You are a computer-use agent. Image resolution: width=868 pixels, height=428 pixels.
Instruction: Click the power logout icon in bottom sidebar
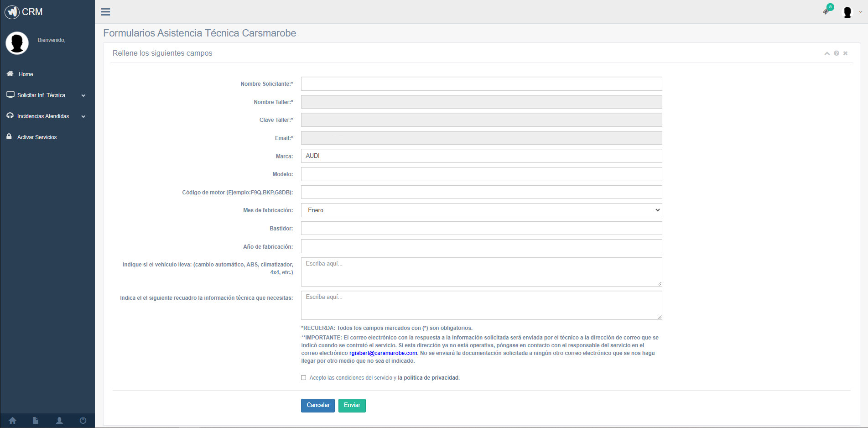tap(83, 421)
